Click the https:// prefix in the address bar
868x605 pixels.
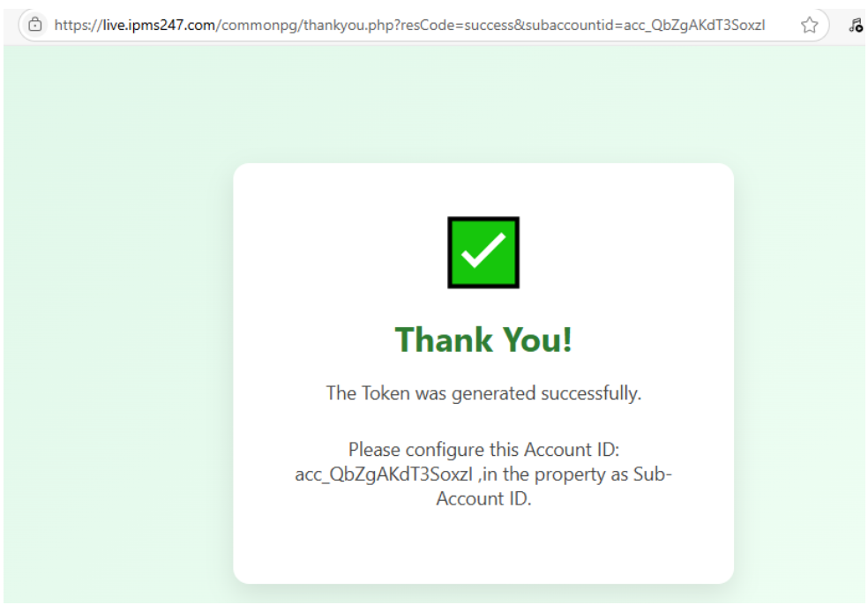(x=78, y=25)
